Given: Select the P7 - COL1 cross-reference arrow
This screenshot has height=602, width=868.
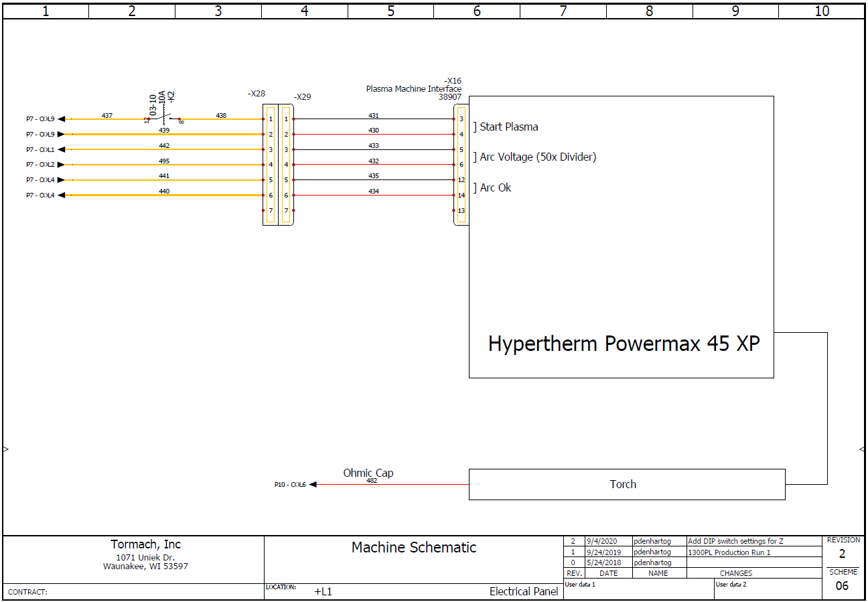Looking at the screenshot, I should [61, 149].
